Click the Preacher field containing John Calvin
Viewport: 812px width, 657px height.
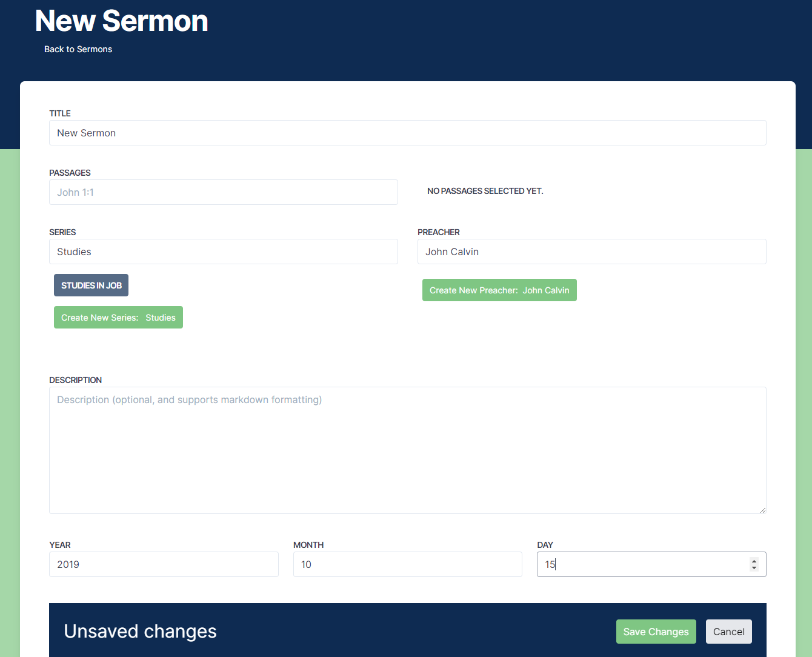coord(591,252)
